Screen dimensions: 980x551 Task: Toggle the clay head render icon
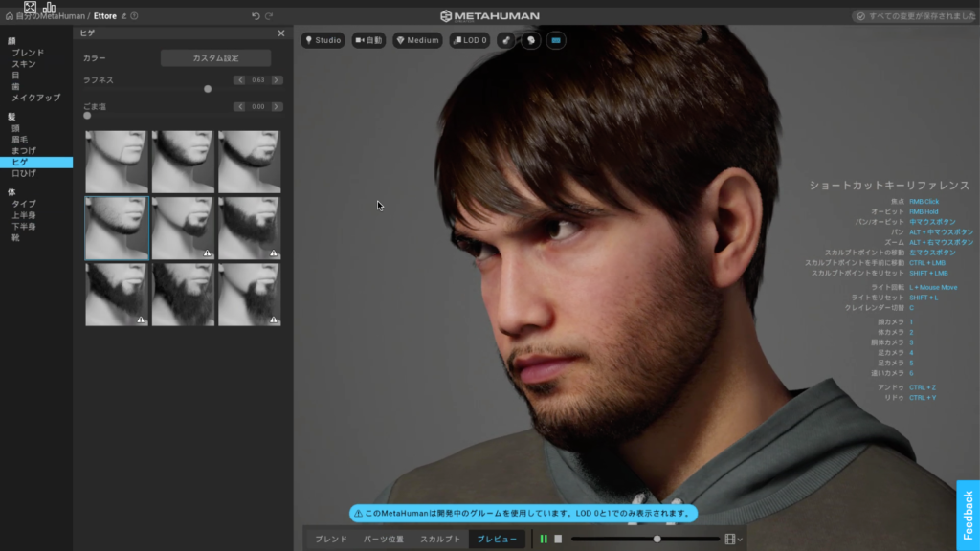point(531,40)
